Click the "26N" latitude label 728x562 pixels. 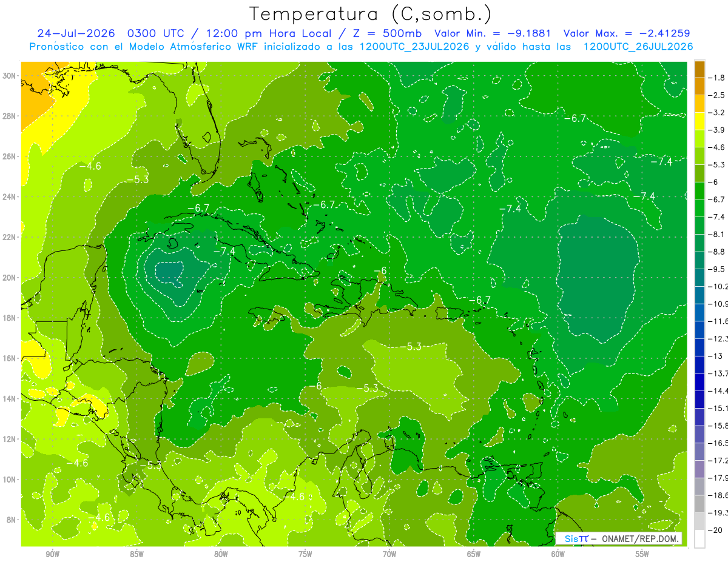point(10,156)
